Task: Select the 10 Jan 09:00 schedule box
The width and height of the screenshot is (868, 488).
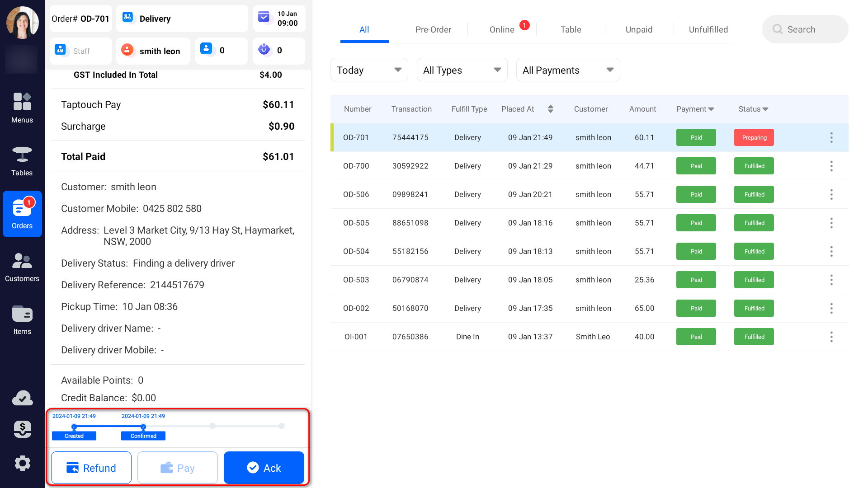Action: tap(279, 18)
